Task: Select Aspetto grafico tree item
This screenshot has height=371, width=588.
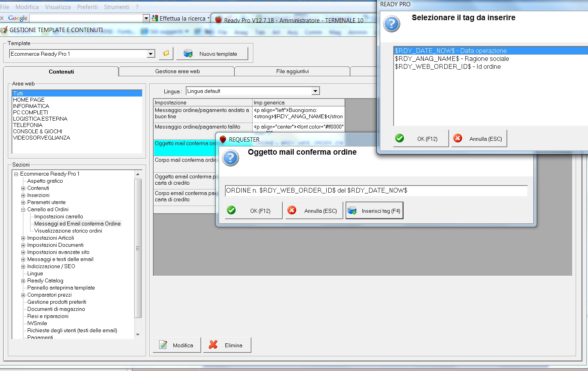Action: tap(45, 181)
